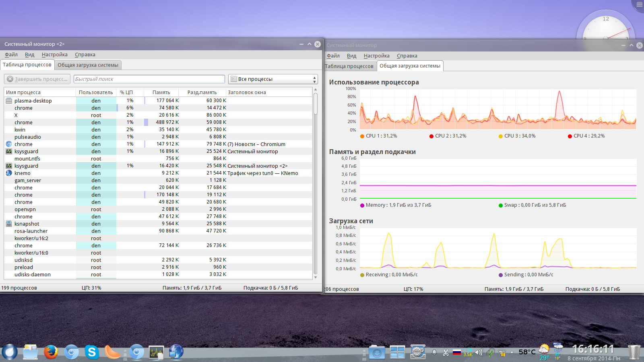Focus the 'Быстрый поиск' search field
The image size is (644, 362).
tap(149, 79)
